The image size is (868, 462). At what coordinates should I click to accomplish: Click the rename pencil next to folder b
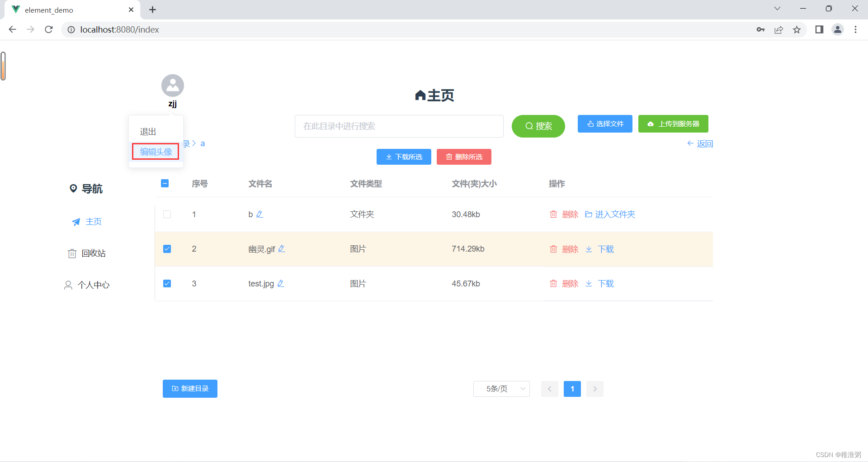pos(260,214)
